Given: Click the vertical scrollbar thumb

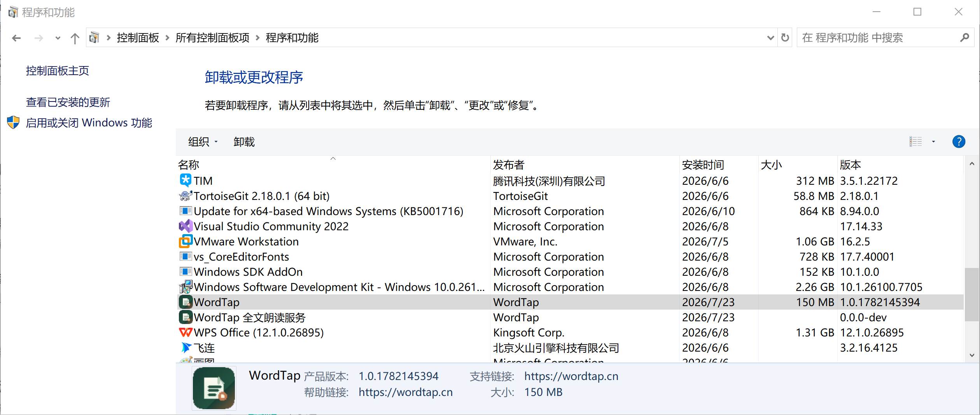Looking at the screenshot, I should click(972, 294).
